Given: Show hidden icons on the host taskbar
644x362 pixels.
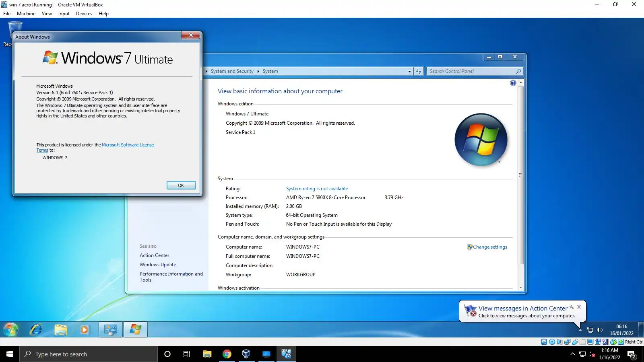Looking at the screenshot, I should click(x=572, y=354).
